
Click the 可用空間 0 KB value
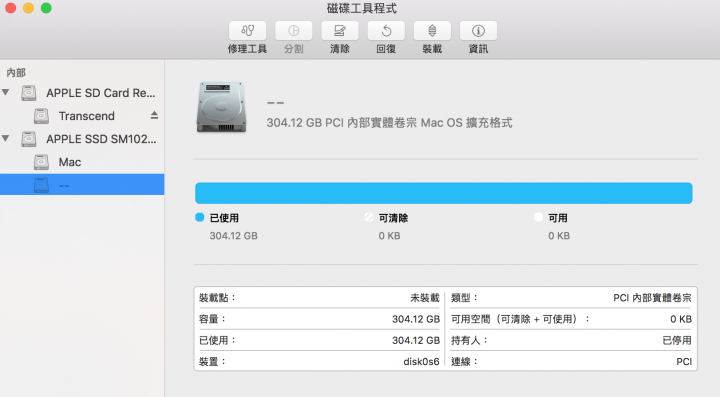[x=681, y=319]
